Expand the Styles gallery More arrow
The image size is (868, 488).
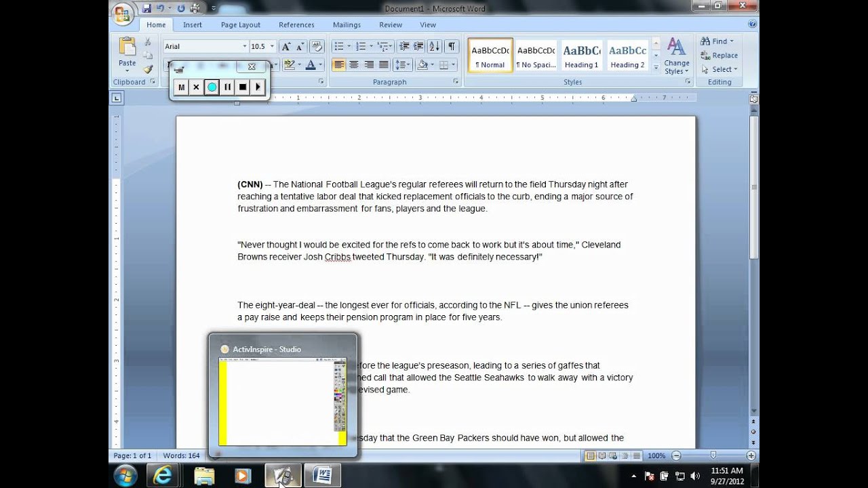656,67
